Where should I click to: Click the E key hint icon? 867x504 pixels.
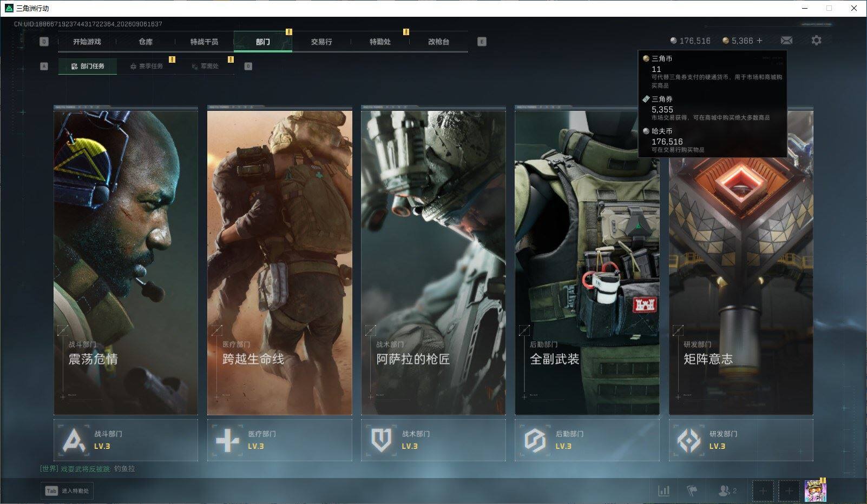482,42
